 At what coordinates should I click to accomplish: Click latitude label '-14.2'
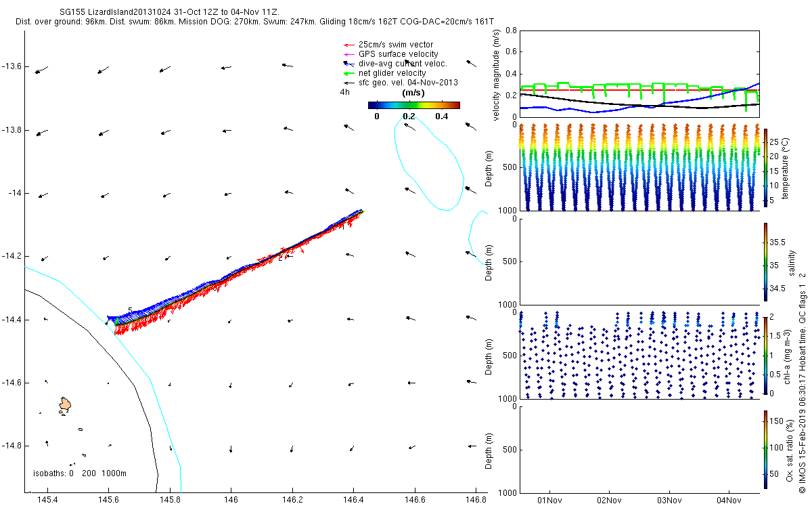click(12, 256)
